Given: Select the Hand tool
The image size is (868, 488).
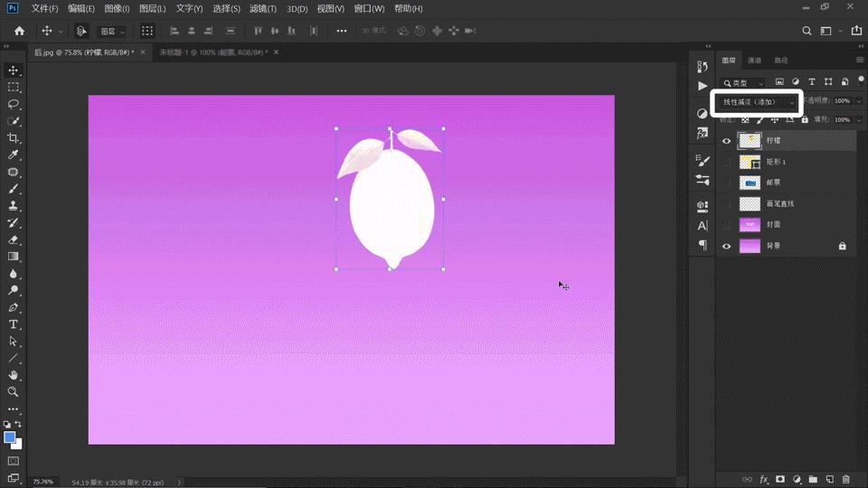Looking at the screenshot, I should [14, 375].
